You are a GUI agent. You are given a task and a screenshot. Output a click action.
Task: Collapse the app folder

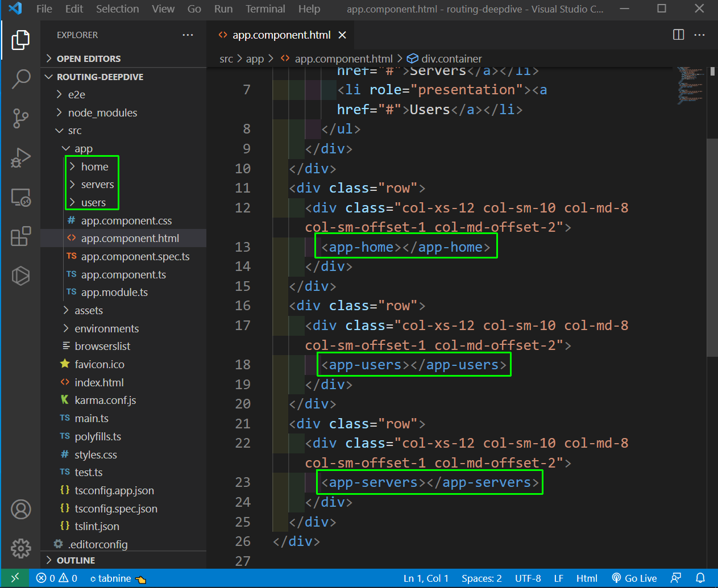[x=123, y=149]
